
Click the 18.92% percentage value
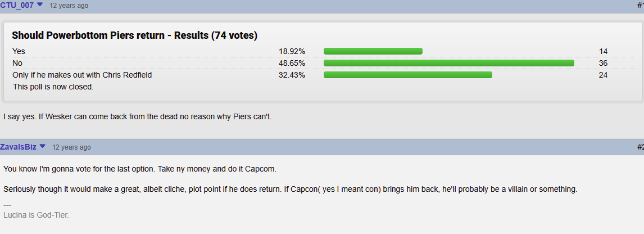click(x=292, y=51)
